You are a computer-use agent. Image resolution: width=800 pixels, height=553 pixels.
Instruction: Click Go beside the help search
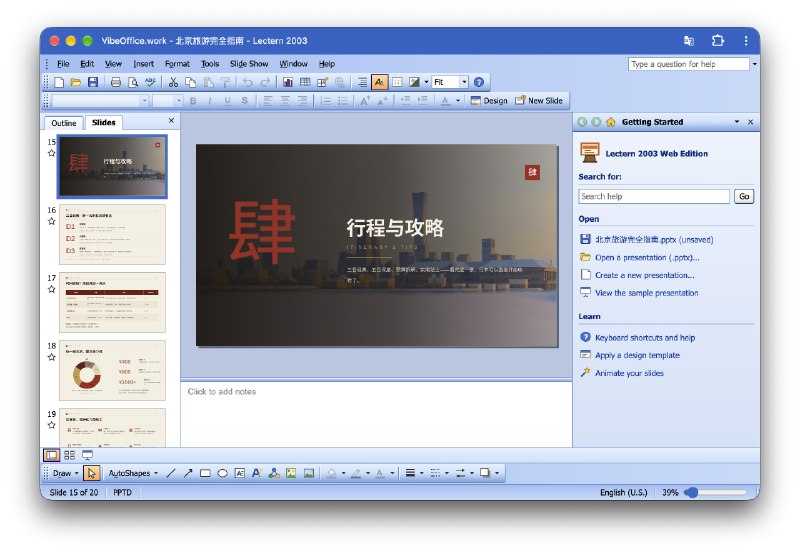[x=744, y=196]
